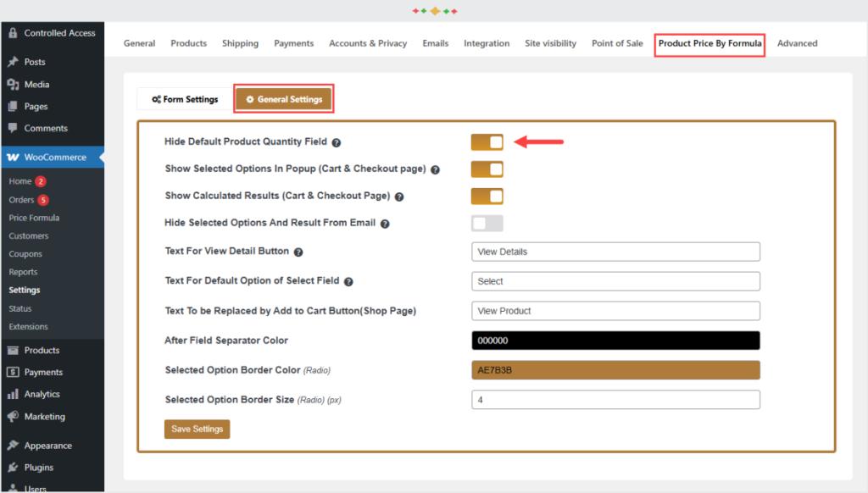The image size is (868, 493).
Task: Open the Selected Option Border Color swatch AE7B3B
Action: [x=615, y=370]
